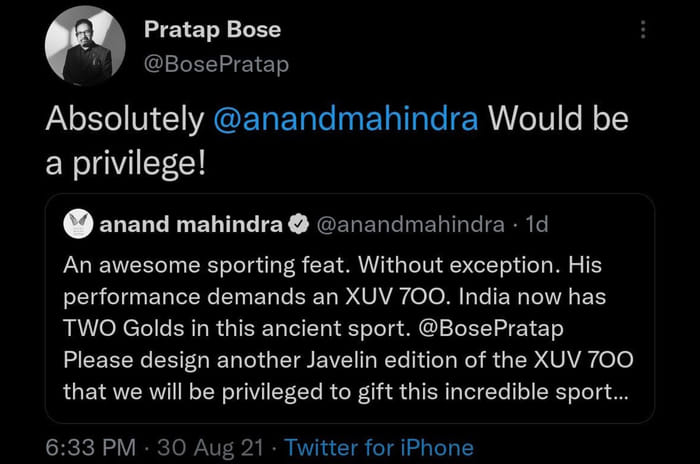Click gray @anandmahindra handle in quoted tweet
Screen dimensions: 700x464
click(410, 225)
